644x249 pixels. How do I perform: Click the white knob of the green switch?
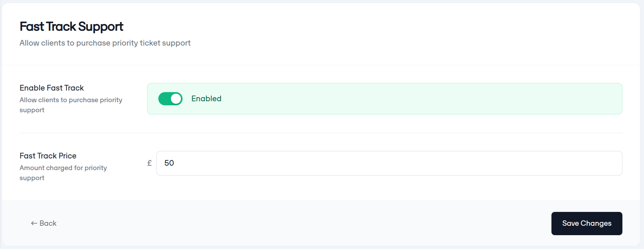pyautogui.click(x=176, y=99)
